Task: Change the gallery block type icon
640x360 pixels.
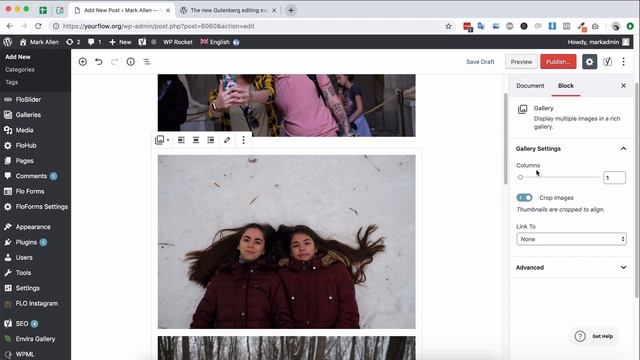Action: point(162,140)
